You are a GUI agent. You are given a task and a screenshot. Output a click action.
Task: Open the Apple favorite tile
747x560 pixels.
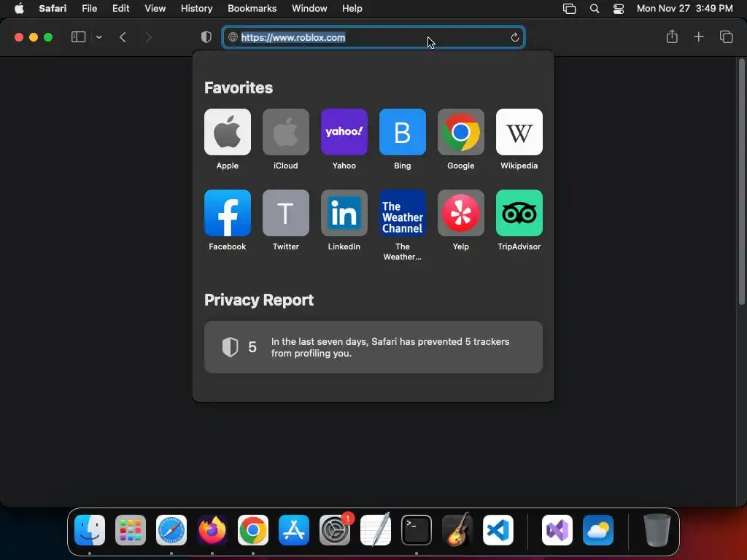click(228, 132)
